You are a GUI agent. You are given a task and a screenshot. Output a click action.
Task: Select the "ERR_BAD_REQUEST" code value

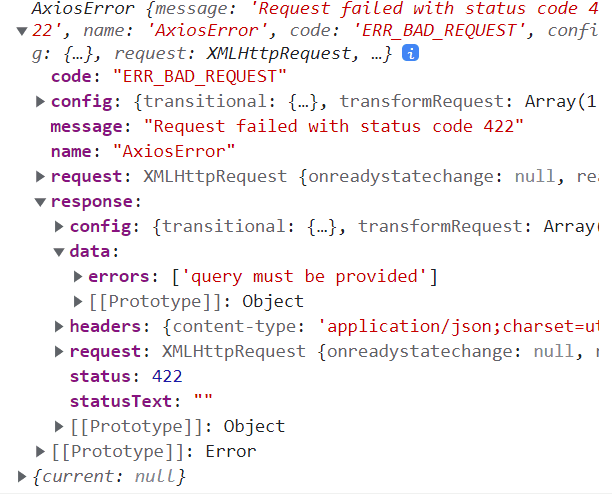[199, 77]
